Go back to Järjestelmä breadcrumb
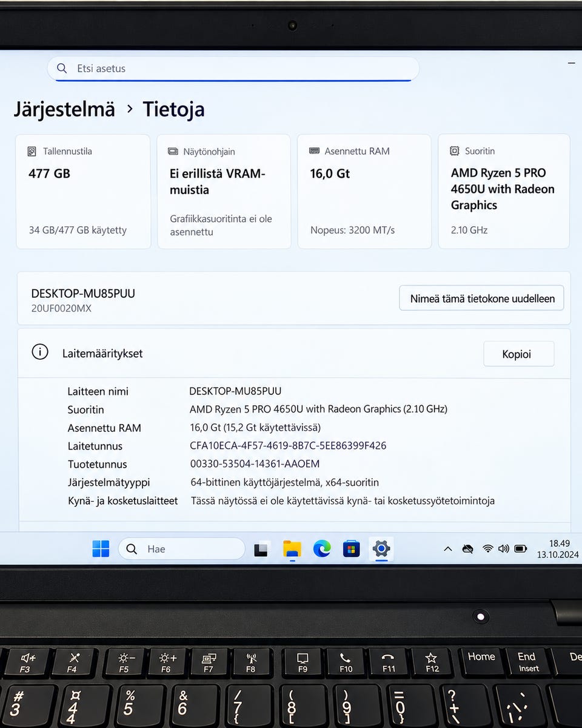Screen dimensions: 582x728 [x=64, y=109]
